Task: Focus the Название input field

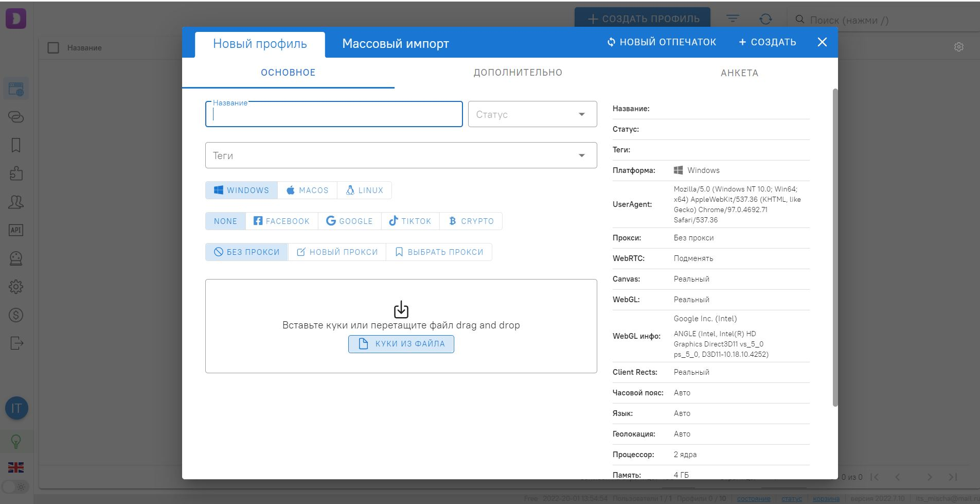Action: [334, 114]
